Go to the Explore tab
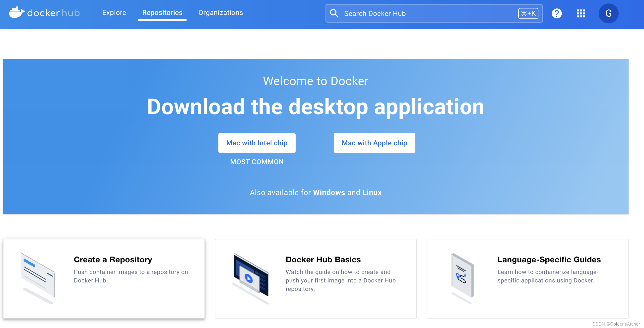644x328 pixels. tap(114, 13)
